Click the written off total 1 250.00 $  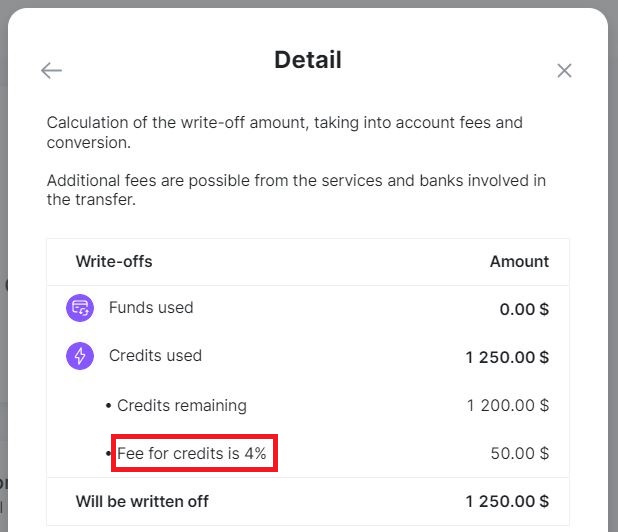coord(507,502)
